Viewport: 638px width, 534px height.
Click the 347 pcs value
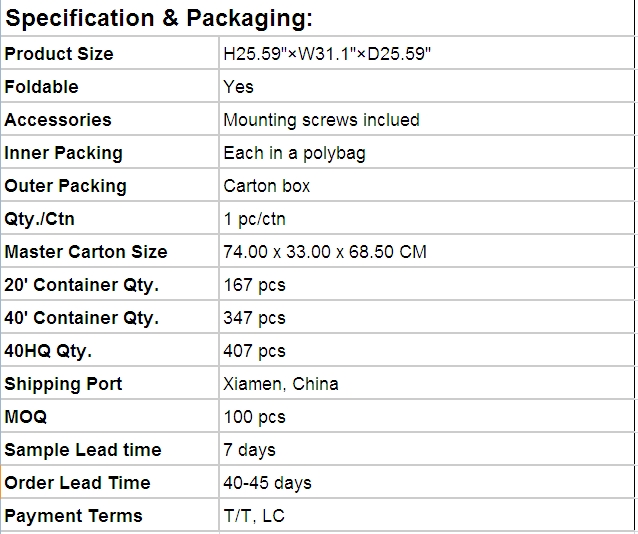pos(254,318)
